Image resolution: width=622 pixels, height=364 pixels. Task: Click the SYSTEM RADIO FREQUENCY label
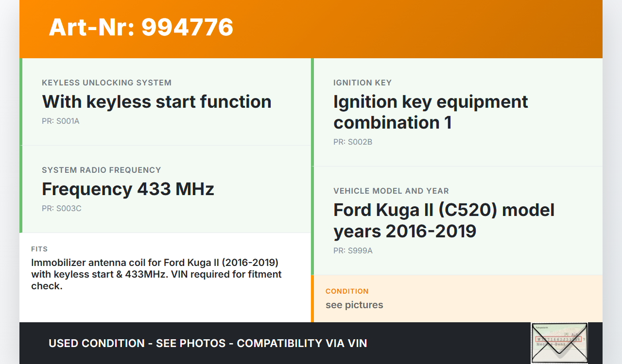coord(101,170)
